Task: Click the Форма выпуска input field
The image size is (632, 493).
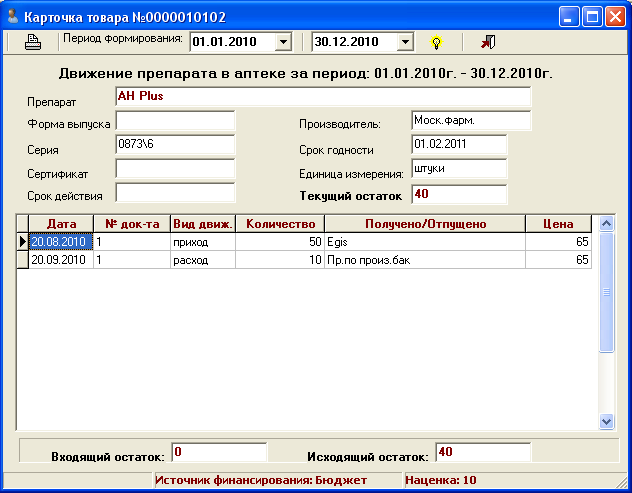Action: (175, 121)
